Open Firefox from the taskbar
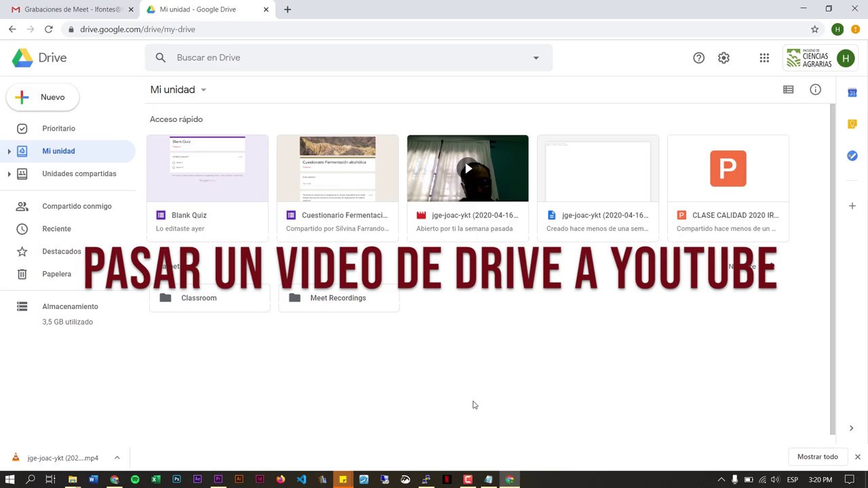This screenshot has height=488, width=868. click(x=281, y=479)
